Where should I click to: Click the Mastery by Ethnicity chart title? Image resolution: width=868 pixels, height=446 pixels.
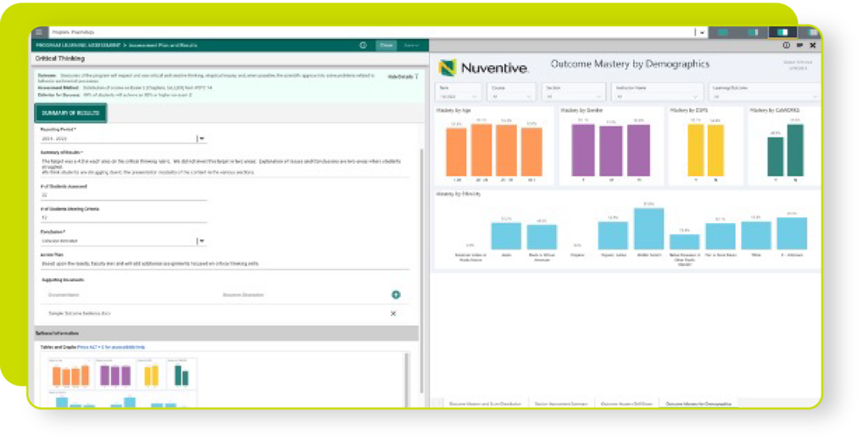pyautogui.click(x=459, y=194)
